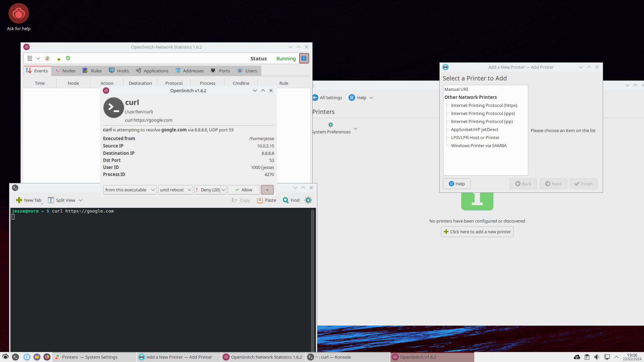Click the green plus add-rule icon
644x362 pixels.
[59, 59]
